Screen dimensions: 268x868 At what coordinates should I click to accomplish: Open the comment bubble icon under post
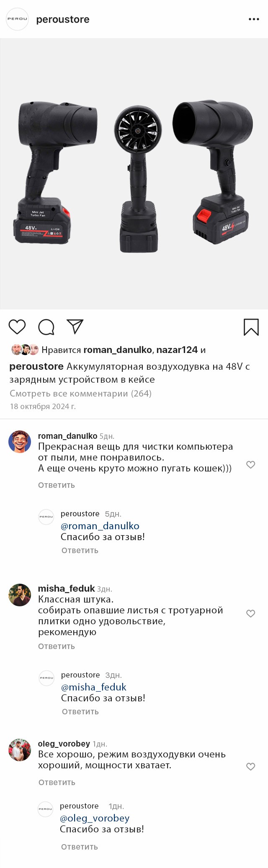tap(46, 327)
